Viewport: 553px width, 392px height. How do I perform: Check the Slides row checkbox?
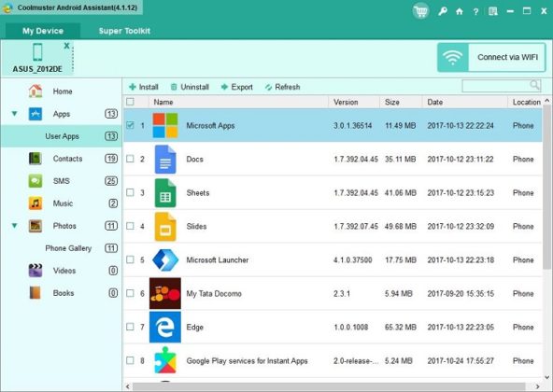[x=130, y=226]
